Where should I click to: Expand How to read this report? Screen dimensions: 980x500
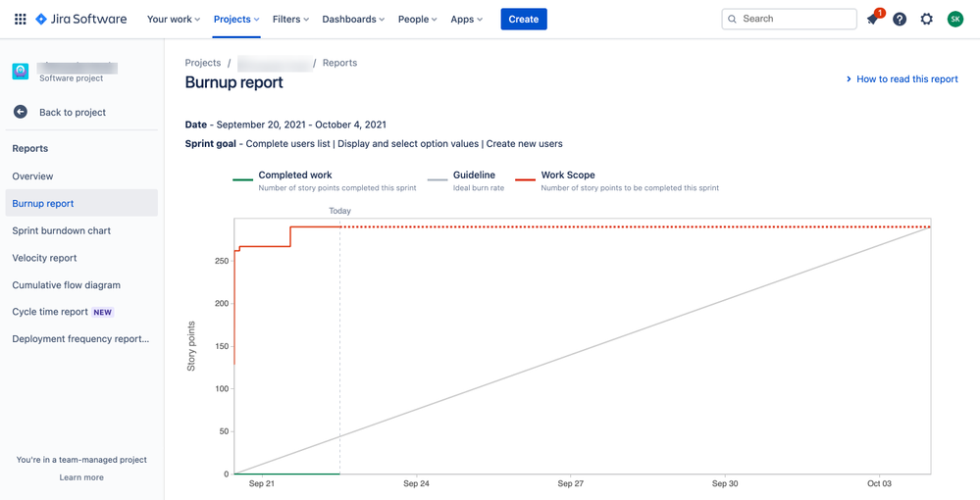coord(902,79)
